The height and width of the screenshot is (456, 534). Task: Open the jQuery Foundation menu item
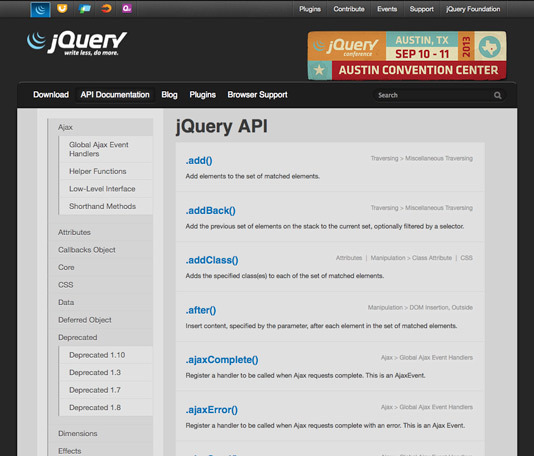pos(473,9)
